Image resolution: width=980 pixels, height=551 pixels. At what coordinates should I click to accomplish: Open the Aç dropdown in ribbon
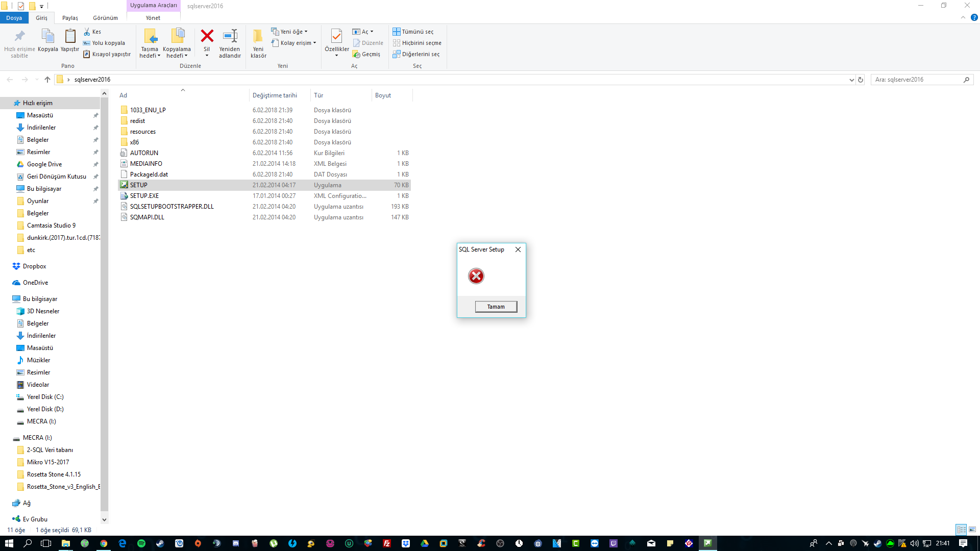pyautogui.click(x=363, y=32)
